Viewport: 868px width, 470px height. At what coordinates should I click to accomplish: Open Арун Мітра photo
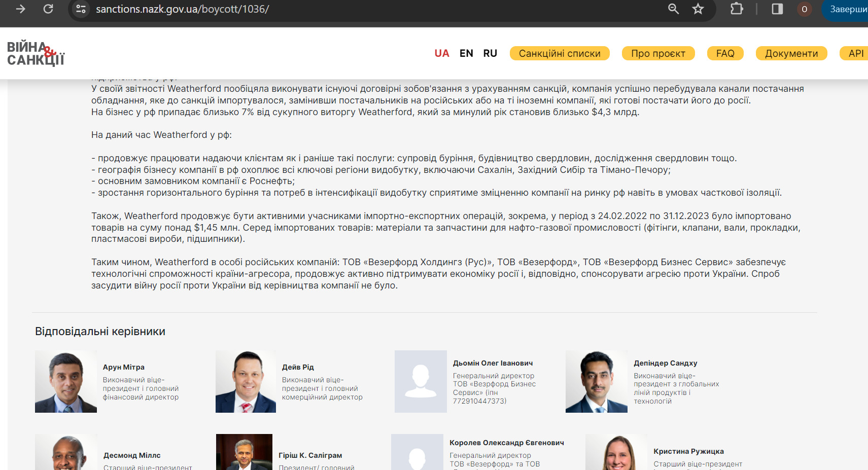[66, 381]
